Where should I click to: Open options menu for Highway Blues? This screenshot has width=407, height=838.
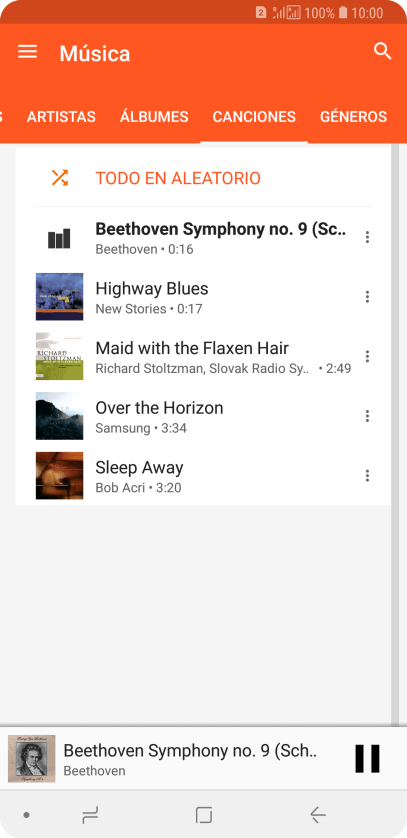click(x=367, y=297)
